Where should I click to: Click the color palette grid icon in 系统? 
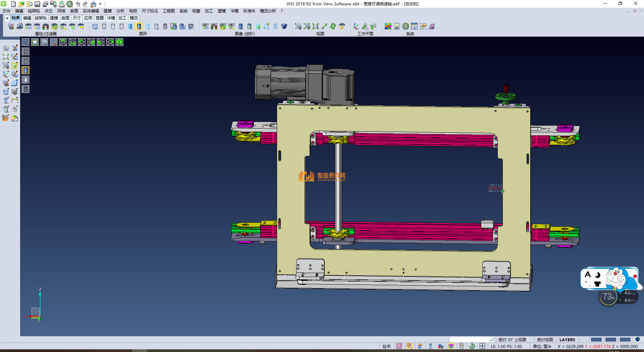click(x=388, y=26)
